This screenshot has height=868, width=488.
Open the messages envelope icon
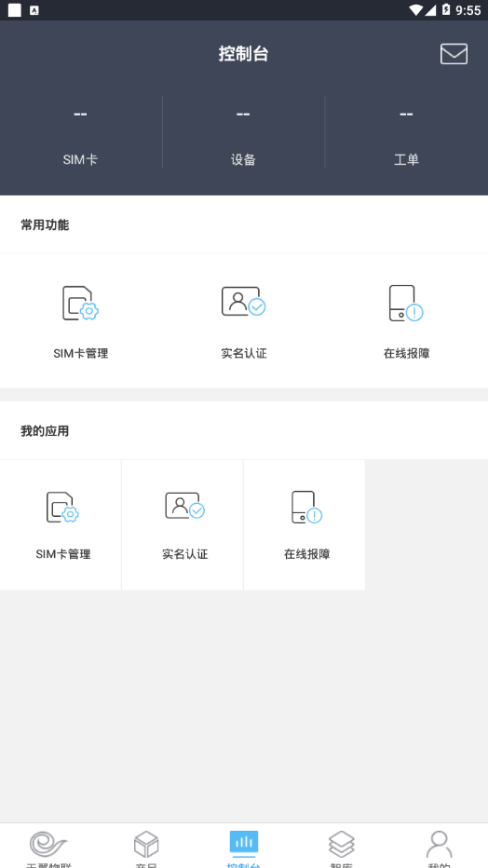pyautogui.click(x=454, y=54)
